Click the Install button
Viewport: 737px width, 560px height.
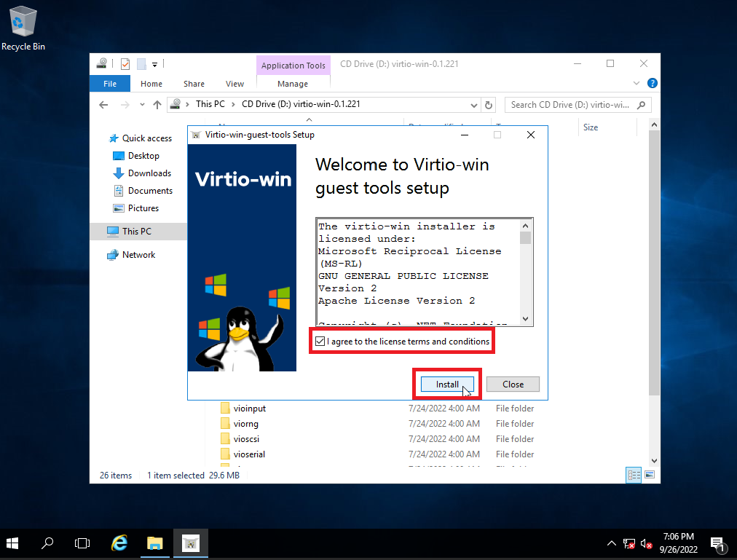click(x=447, y=384)
